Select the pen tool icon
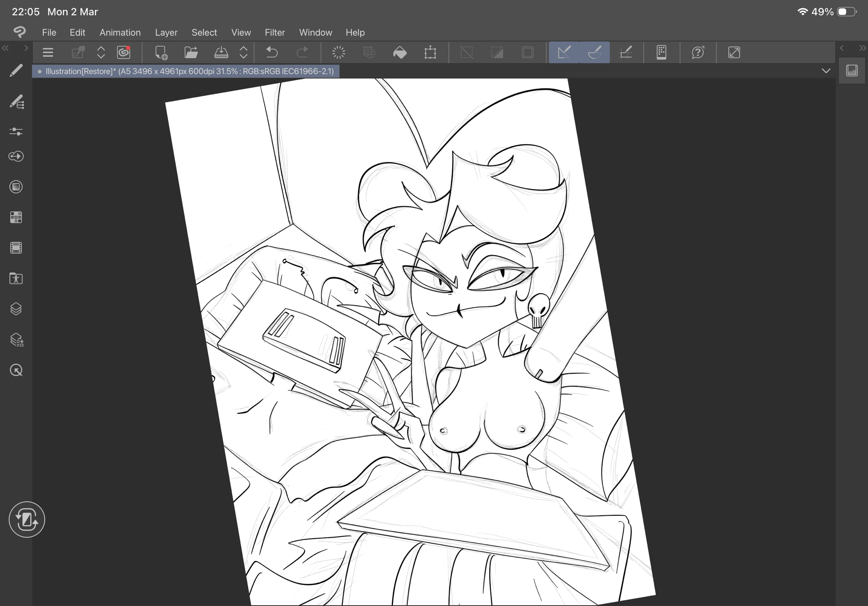Image resolution: width=868 pixels, height=606 pixels. [16, 71]
